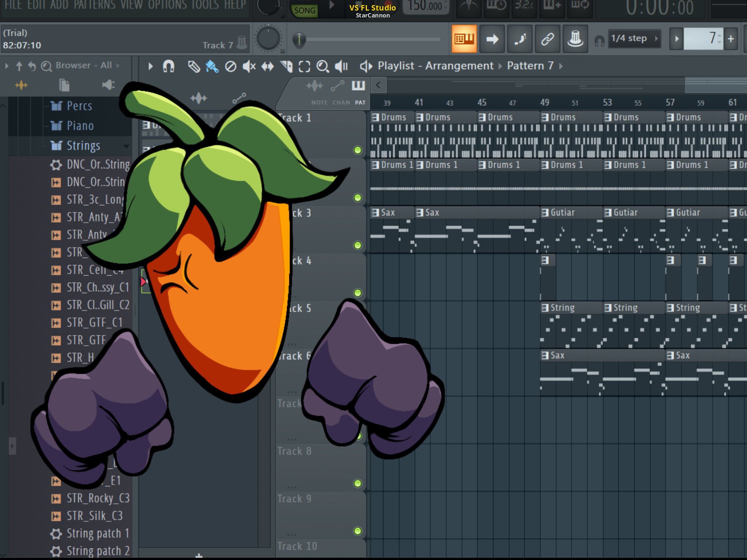The image size is (747, 560).
Task: Click the arrow left of pattern number 7
Action: tap(677, 39)
